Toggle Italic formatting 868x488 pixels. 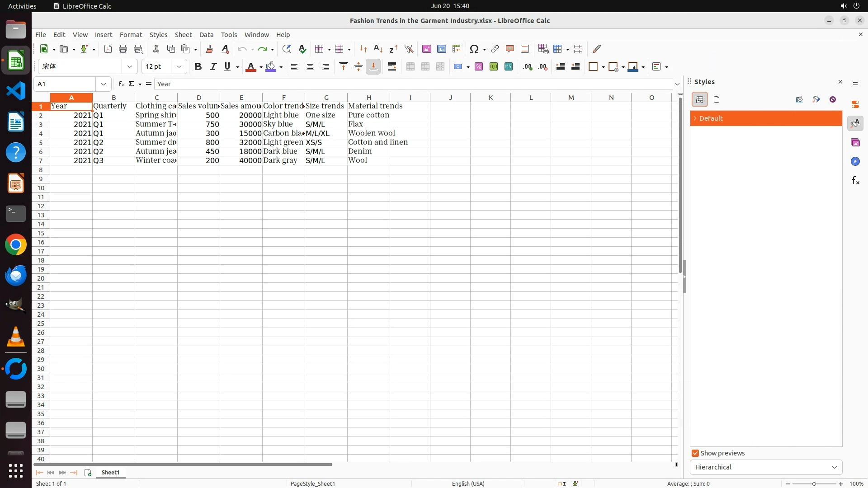coord(212,67)
